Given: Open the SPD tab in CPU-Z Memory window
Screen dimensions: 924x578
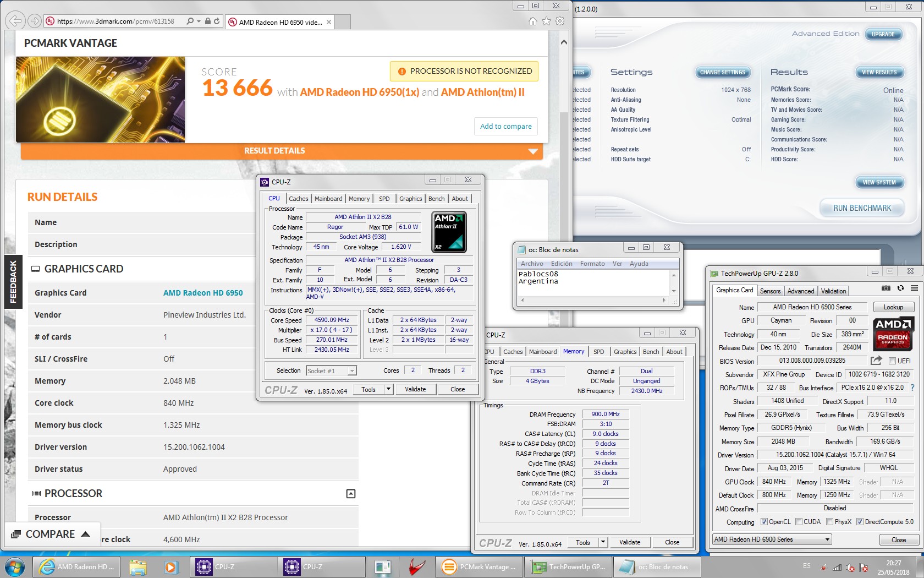Looking at the screenshot, I should (598, 352).
